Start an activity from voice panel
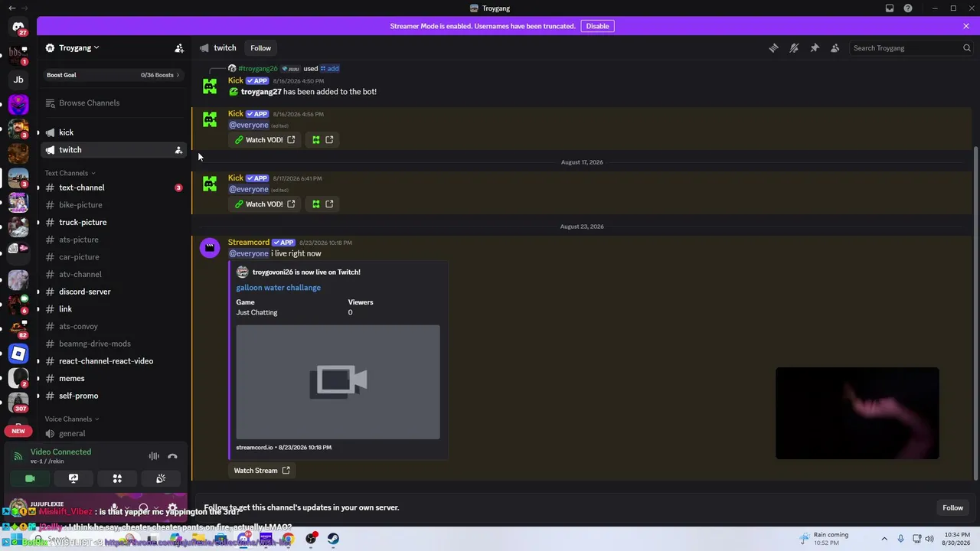This screenshot has width=980, height=551. click(117, 478)
